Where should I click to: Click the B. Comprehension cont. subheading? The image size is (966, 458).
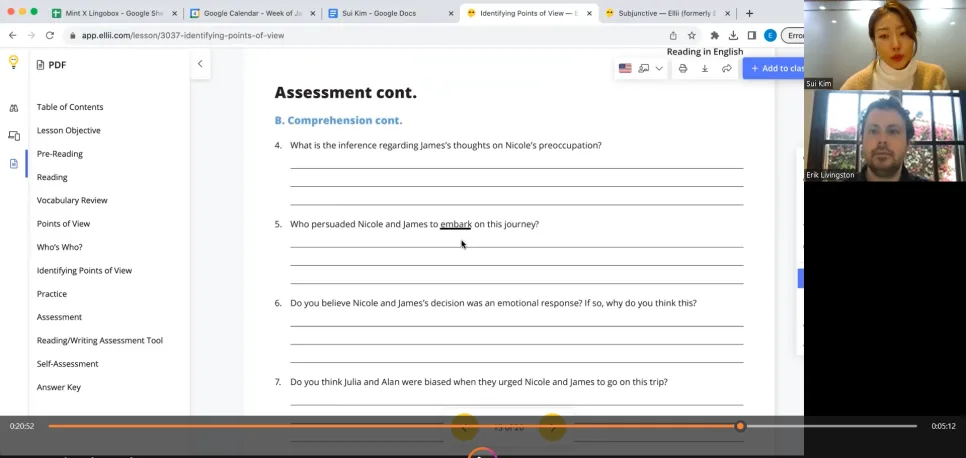[x=338, y=120]
